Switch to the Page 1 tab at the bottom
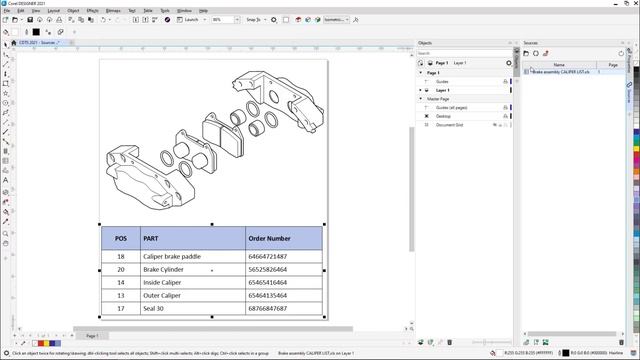 pyautogui.click(x=92, y=336)
